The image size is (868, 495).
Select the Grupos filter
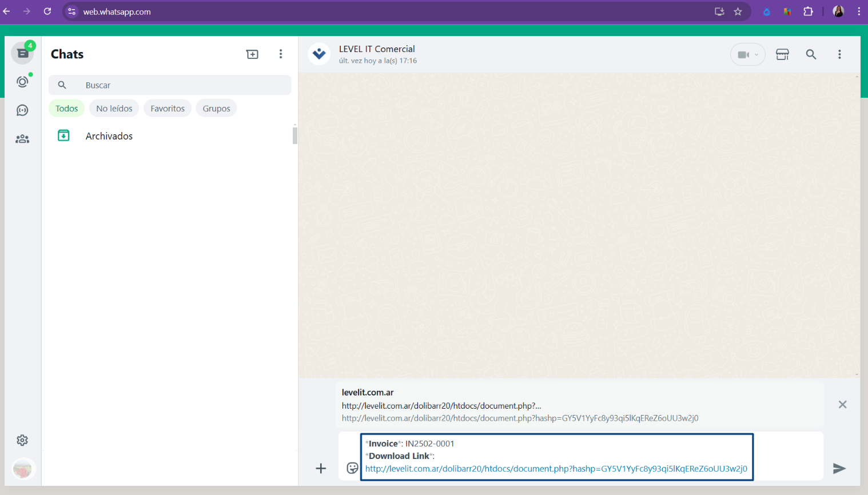point(216,108)
